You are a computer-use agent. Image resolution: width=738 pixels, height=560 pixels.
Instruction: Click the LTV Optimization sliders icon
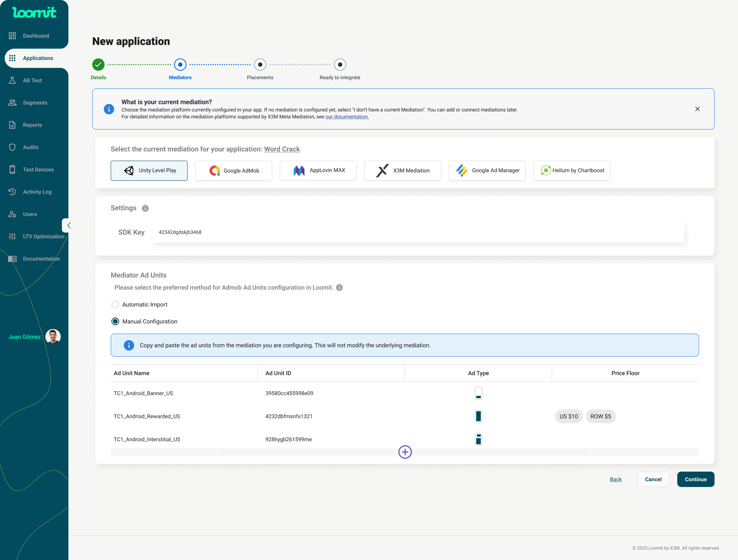pyautogui.click(x=12, y=236)
